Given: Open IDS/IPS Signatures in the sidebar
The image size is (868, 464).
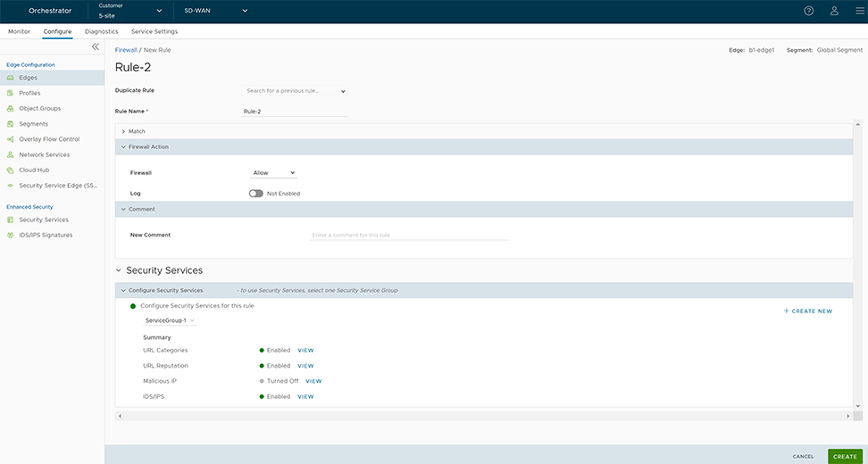Looking at the screenshot, I should (x=46, y=235).
